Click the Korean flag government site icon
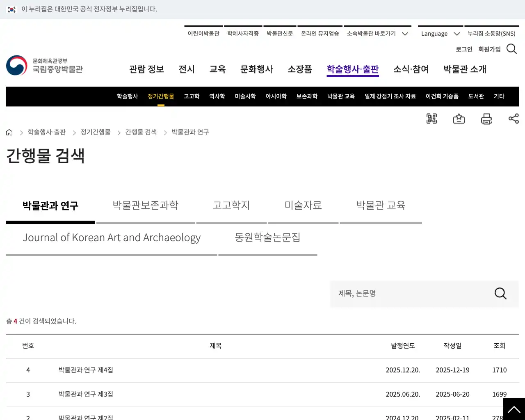 click(x=12, y=9)
